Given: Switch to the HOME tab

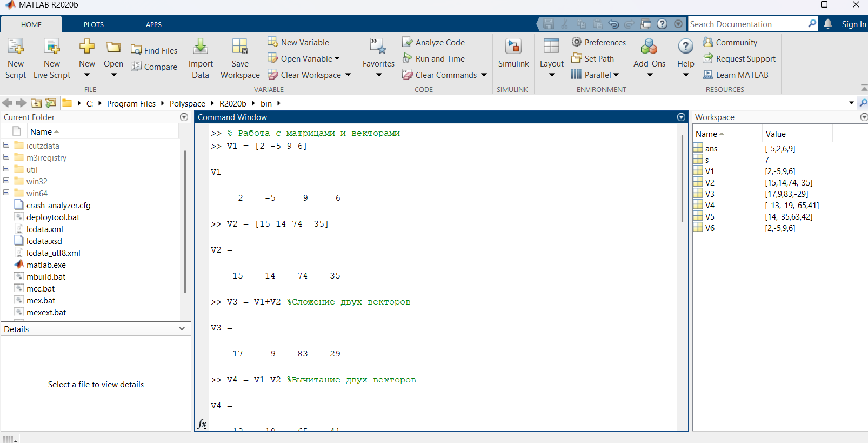Looking at the screenshot, I should [31, 24].
